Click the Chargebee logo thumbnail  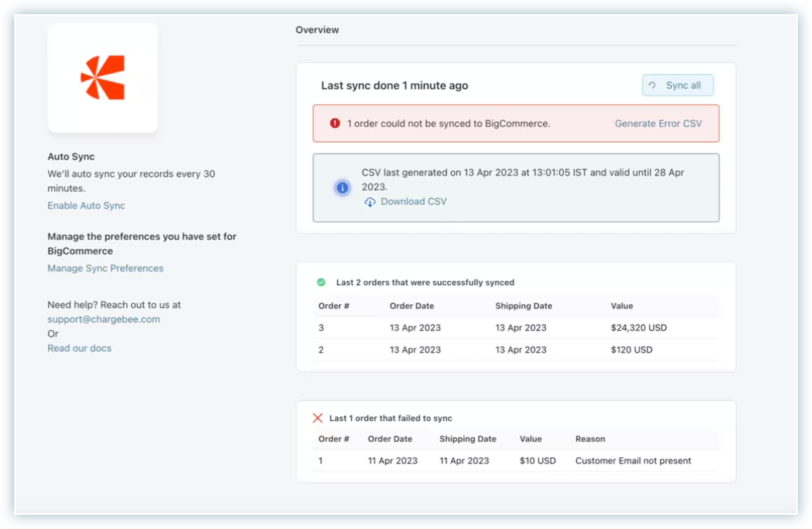(x=103, y=78)
